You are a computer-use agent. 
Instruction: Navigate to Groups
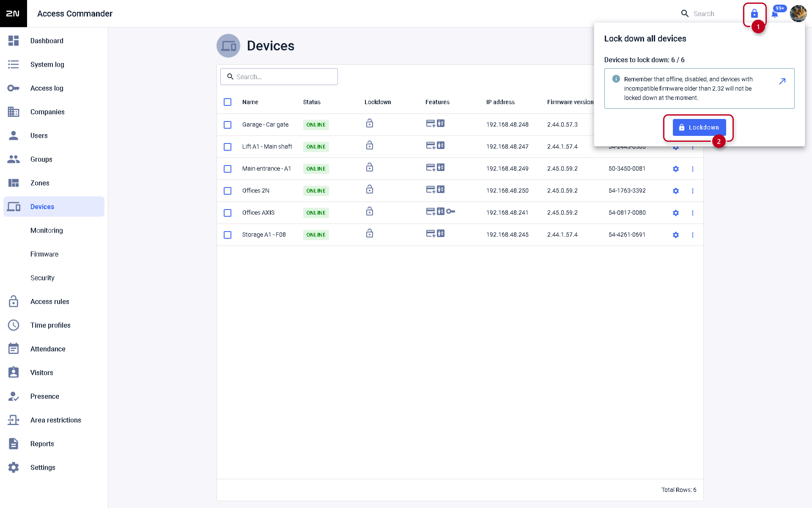click(x=54, y=159)
